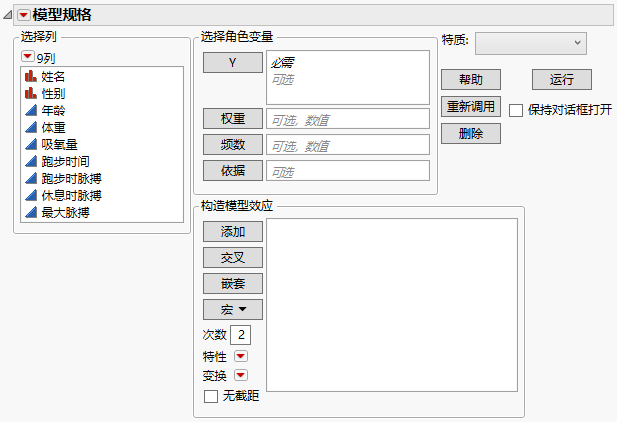Click the nominal icon beside 性别
Viewport: 617px width, 422px height.
(x=31, y=93)
